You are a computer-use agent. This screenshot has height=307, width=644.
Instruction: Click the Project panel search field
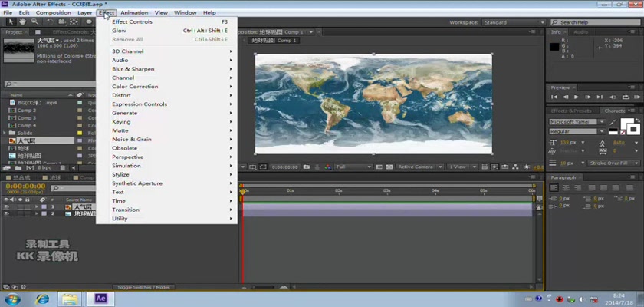click(49, 84)
